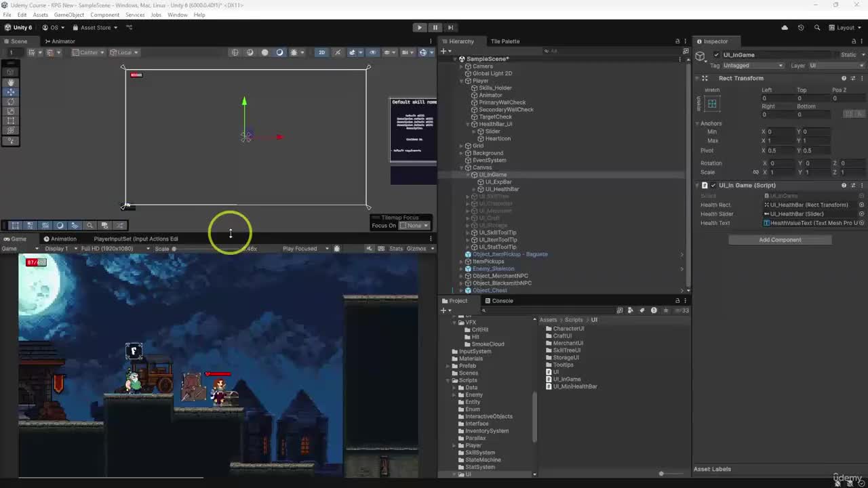Open the global search magnifier icon
The height and width of the screenshot is (488, 868).
click(x=816, y=28)
